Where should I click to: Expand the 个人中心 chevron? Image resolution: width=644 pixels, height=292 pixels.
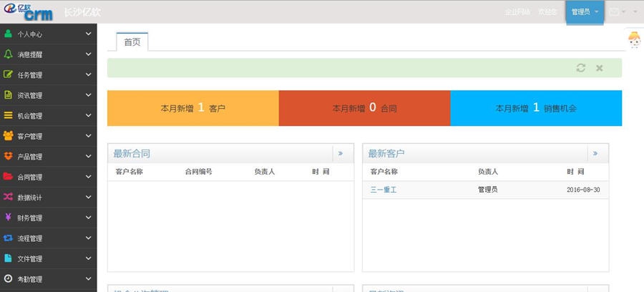pyautogui.click(x=88, y=34)
